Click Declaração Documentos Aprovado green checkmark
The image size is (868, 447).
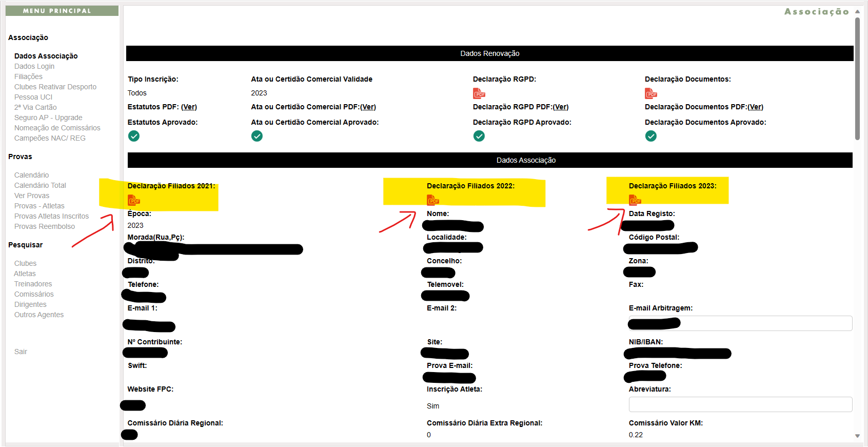(x=650, y=136)
